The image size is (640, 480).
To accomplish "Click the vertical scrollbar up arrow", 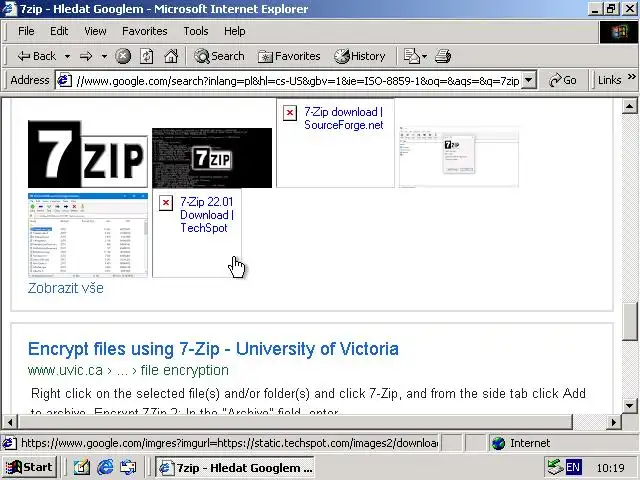I will (x=629, y=107).
